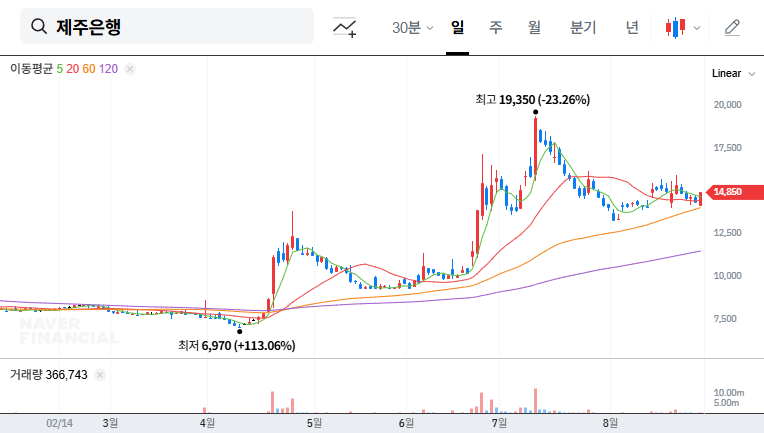Click the 거래량 volume label
The image size is (764, 433).
coord(27,374)
